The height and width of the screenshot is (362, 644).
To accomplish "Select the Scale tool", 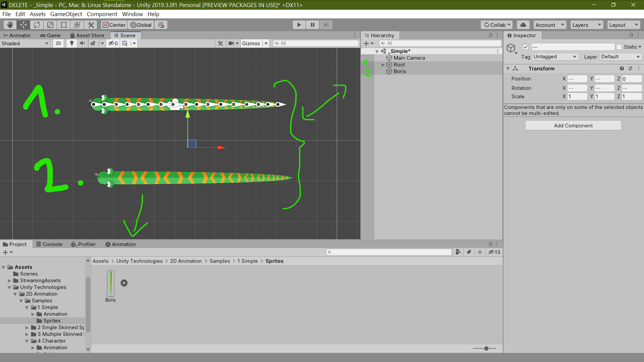I will point(50,25).
